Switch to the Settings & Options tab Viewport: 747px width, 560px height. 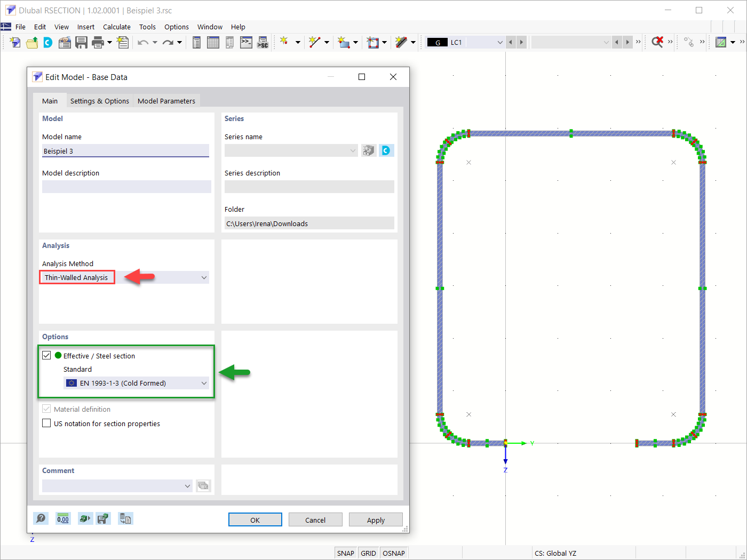click(99, 101)
